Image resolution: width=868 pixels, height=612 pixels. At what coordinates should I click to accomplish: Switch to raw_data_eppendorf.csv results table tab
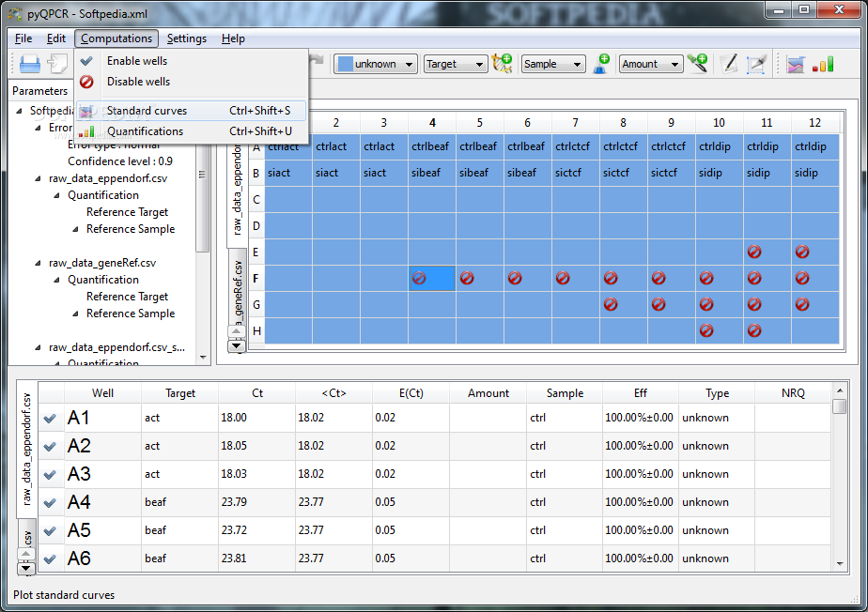coord(26,449)
